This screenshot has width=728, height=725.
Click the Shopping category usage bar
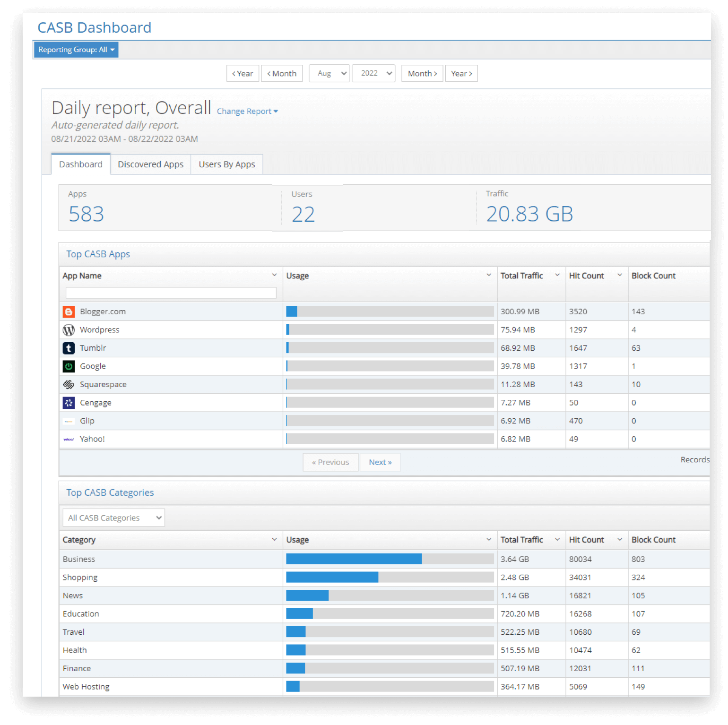pos(390,577)
